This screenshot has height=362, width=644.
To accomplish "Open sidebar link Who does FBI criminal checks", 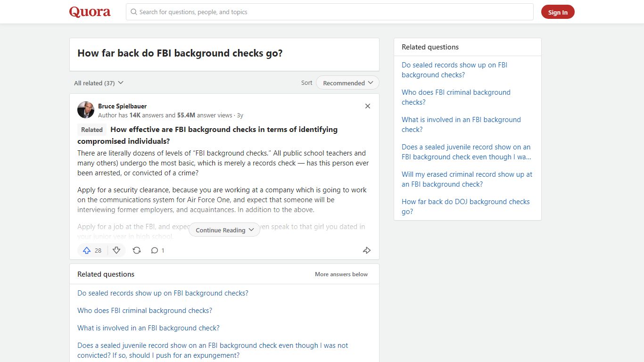I will click(x=456, y=97).
